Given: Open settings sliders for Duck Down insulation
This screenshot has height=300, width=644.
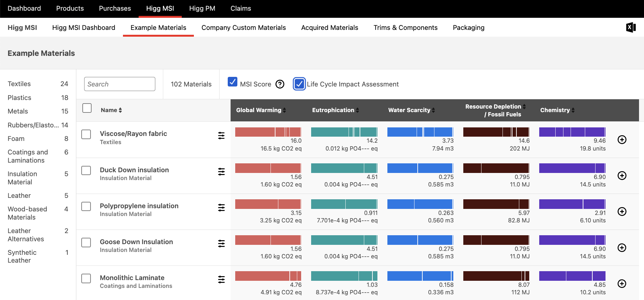Looking at the screenshot, I should coord(221,172).
